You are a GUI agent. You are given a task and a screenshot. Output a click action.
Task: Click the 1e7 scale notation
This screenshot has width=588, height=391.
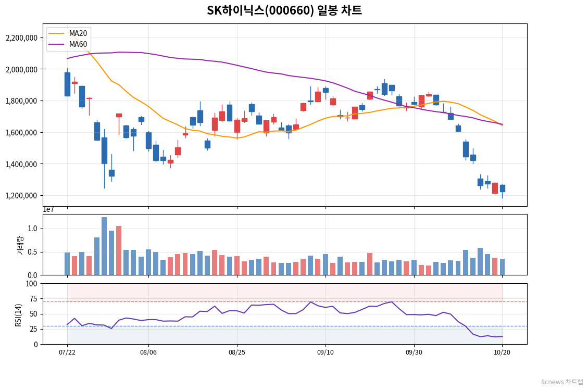[x=48, y=210]
